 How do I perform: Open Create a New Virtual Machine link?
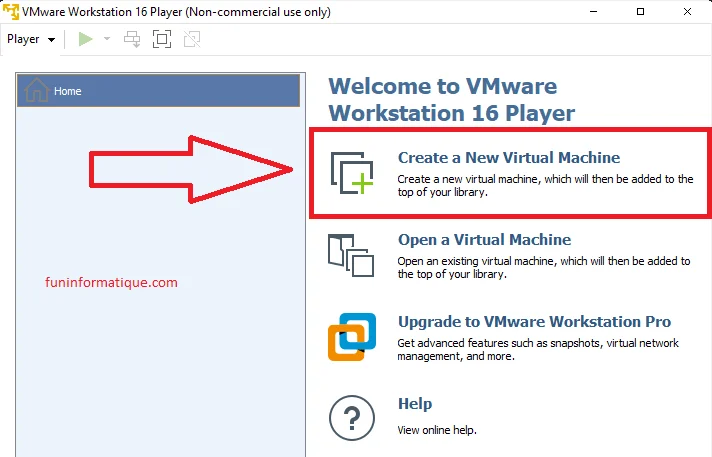tap(509, 158)
